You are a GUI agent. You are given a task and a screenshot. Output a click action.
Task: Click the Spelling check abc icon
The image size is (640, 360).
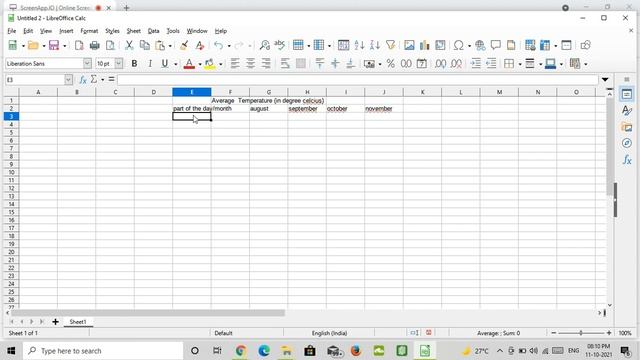pyautogui.click(x=280, y=45)
